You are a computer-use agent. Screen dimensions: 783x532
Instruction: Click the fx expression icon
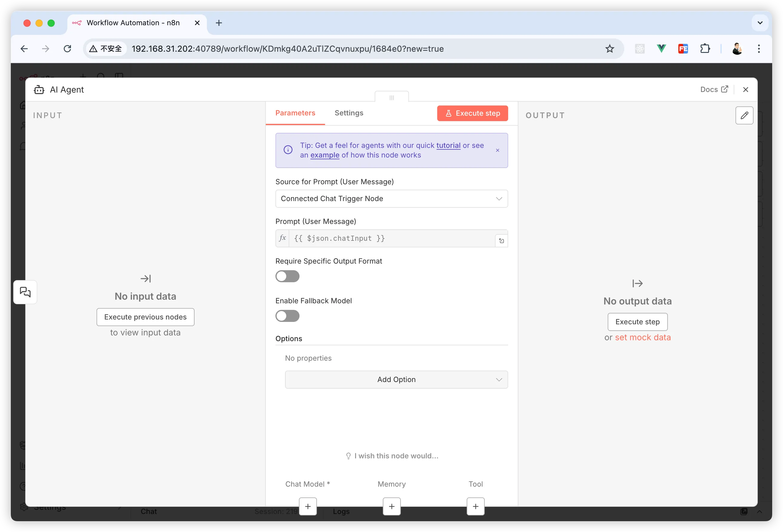click(282, 238)
